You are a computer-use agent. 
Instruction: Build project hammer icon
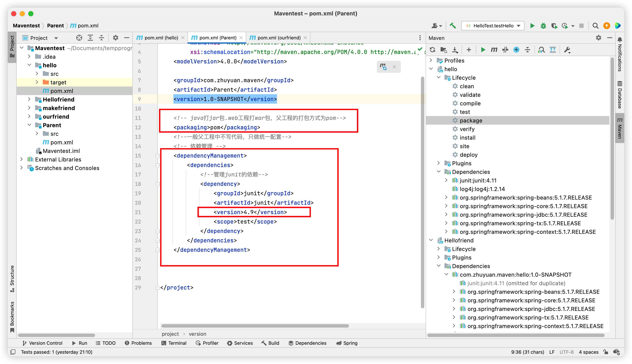point(453,25)
